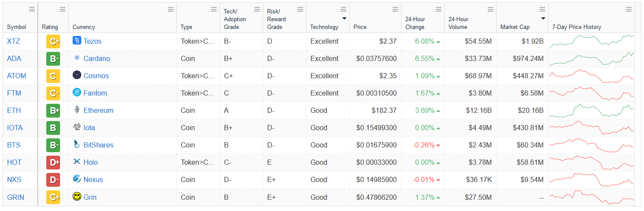The image size is (644, 211).
Task: Sort by the Type column header
Action: [x=186, y=27]
